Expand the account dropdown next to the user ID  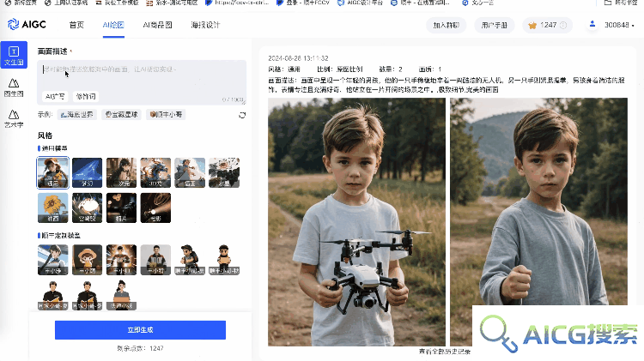633,26
